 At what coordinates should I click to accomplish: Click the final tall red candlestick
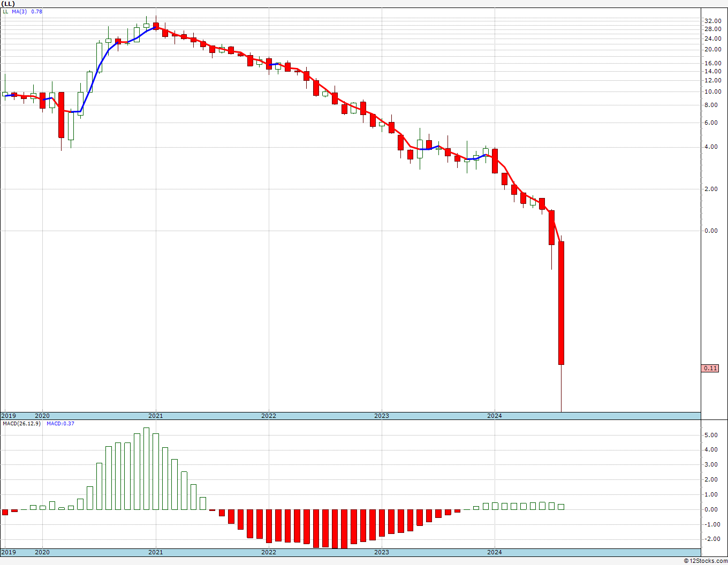pyautogui.click(x=561, y=303)
